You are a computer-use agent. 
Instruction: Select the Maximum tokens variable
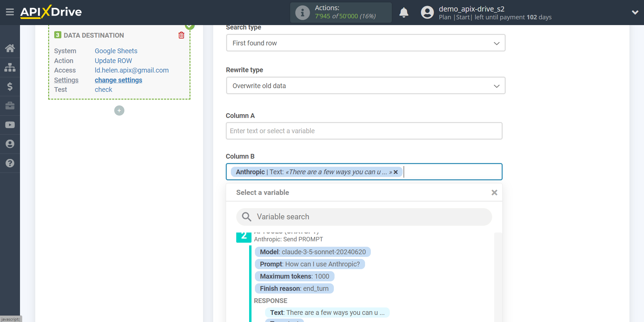coord(295,276)
